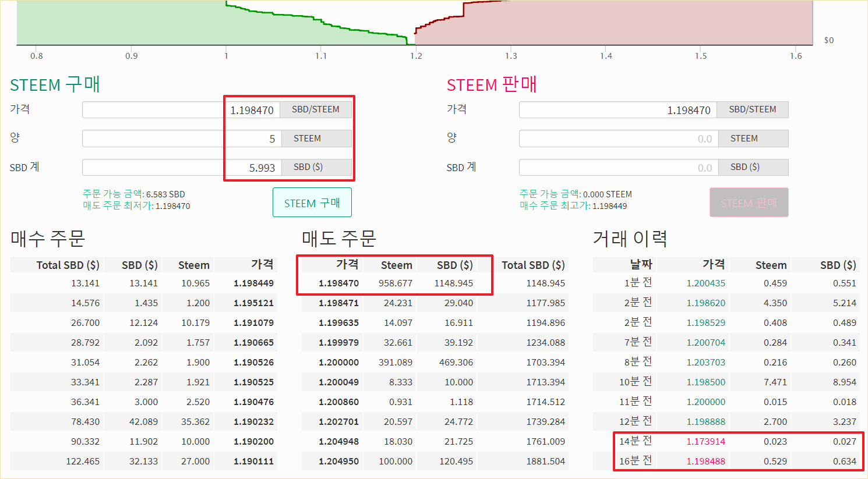Click available balance 6.583 SBD link

click(x=134, y=194)
